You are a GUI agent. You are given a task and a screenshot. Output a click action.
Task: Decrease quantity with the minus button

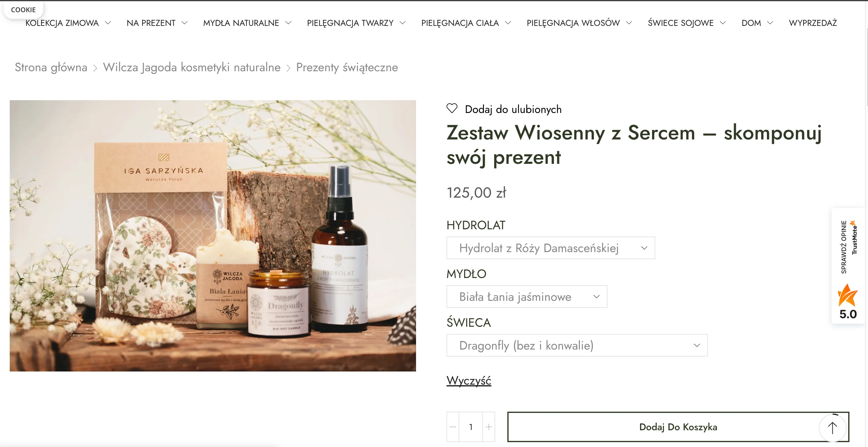coord(453,427)
